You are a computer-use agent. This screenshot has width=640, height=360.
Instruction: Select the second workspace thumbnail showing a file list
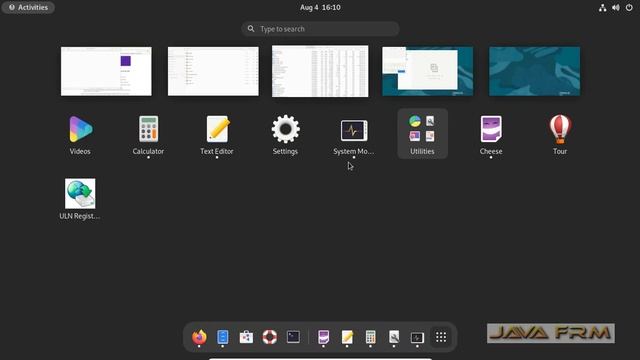(213, 71)
